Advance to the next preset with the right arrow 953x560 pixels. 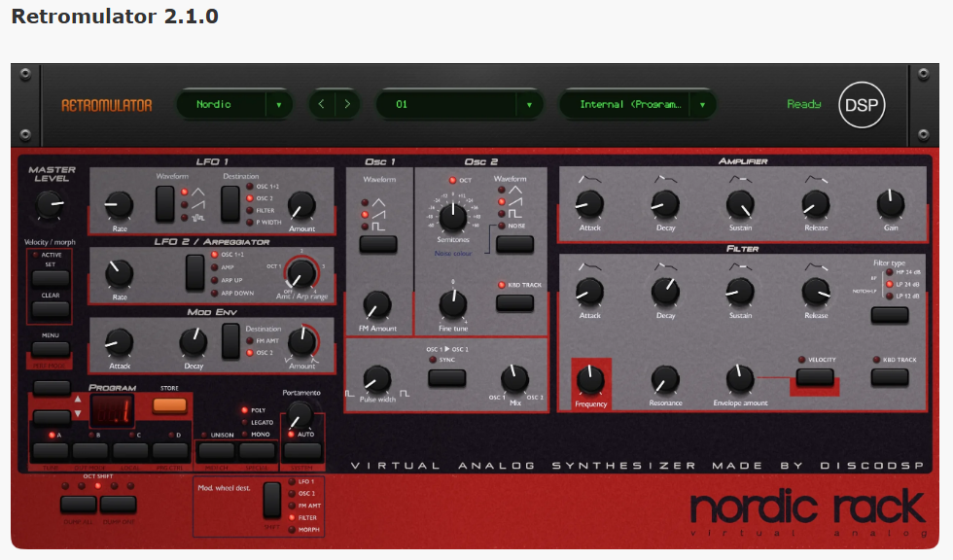click(347, 104)
